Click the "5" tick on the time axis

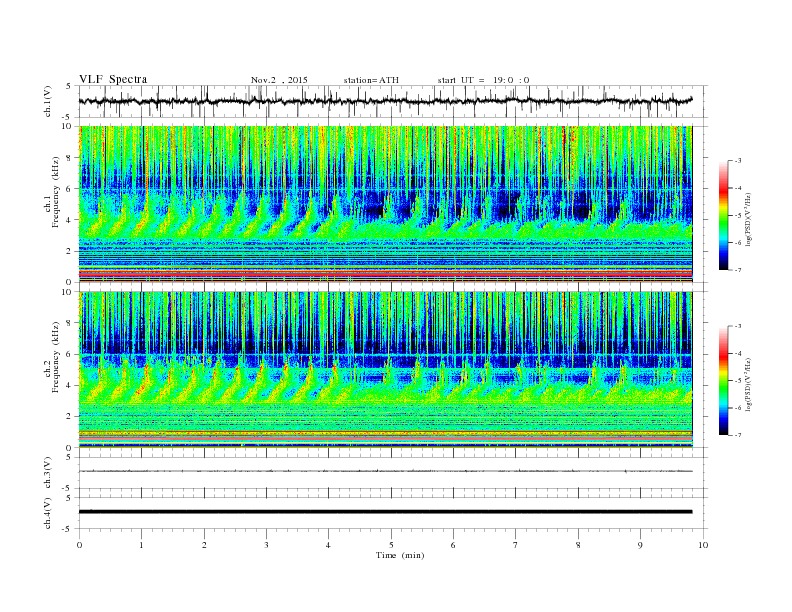(391, 545)
